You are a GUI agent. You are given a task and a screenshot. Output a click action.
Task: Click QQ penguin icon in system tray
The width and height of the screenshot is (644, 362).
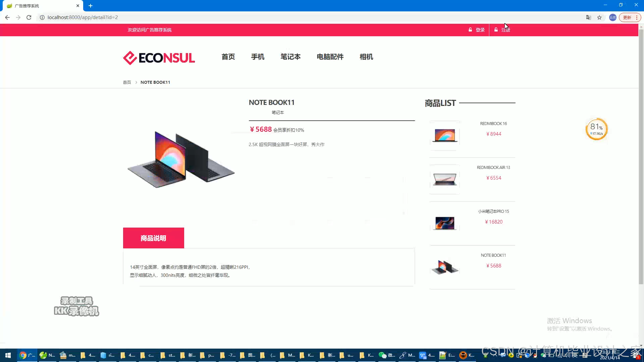[x=535, y=355]
